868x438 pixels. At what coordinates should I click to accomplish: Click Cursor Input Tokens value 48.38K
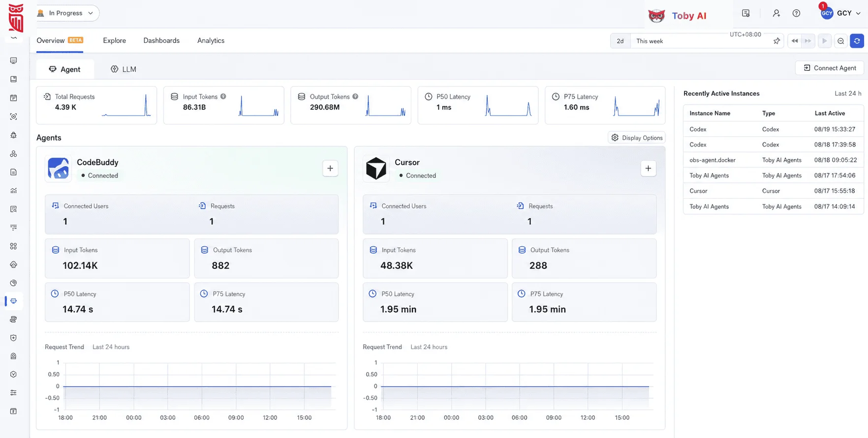(x=397, y=265)
